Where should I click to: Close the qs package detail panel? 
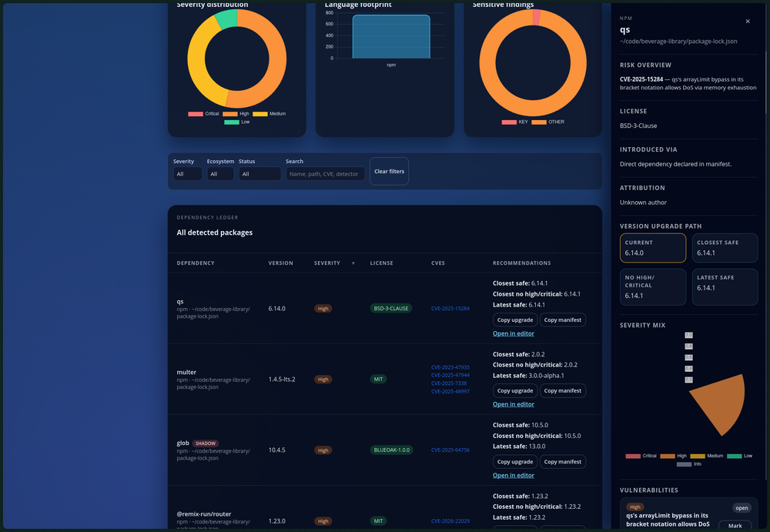point(747,22)
